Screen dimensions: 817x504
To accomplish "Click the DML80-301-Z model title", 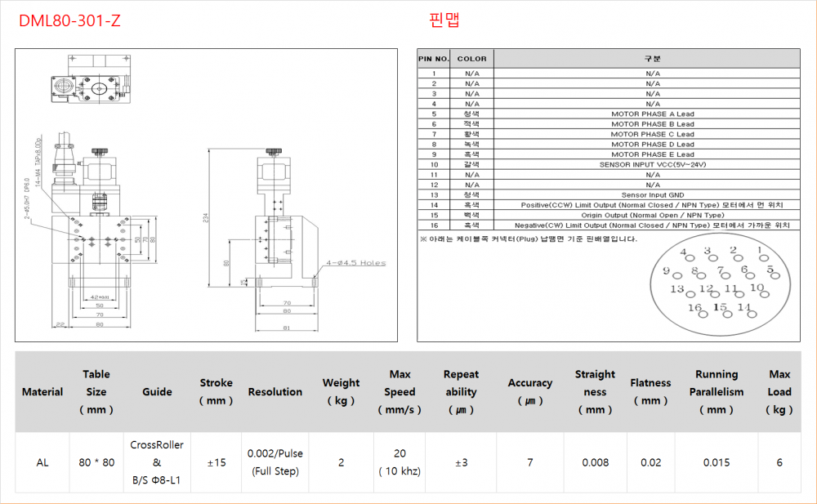I will click(x=69, y=21).
